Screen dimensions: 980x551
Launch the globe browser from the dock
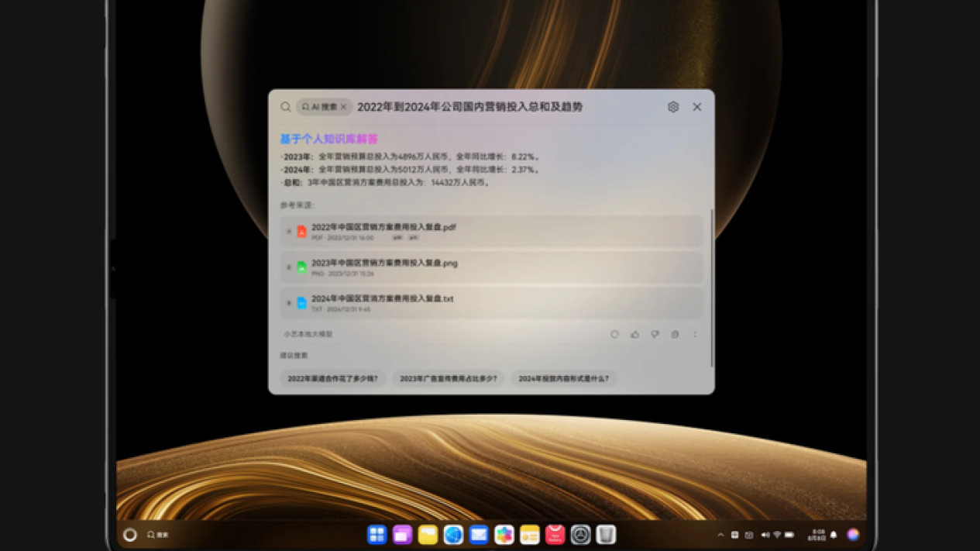453,535
